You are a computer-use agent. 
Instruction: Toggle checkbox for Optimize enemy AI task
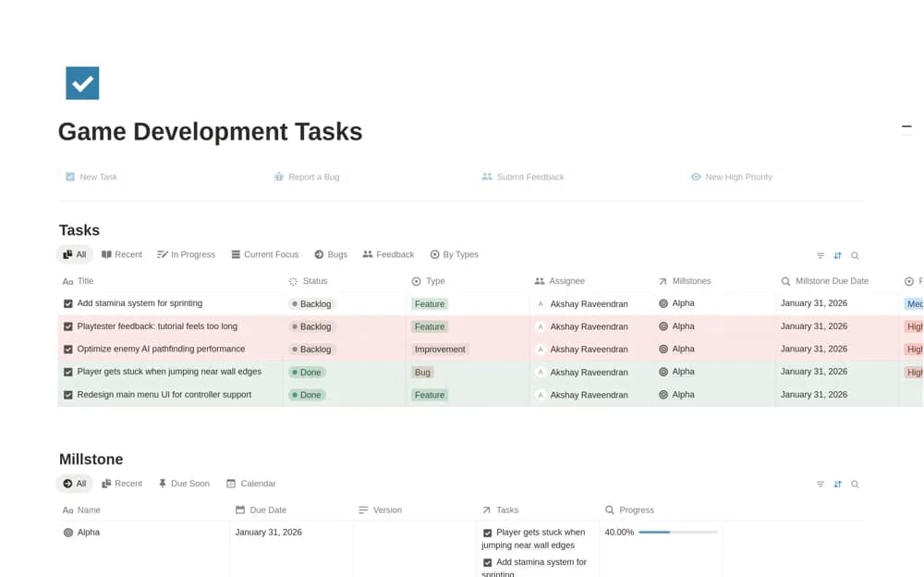[x=67, y=350]
